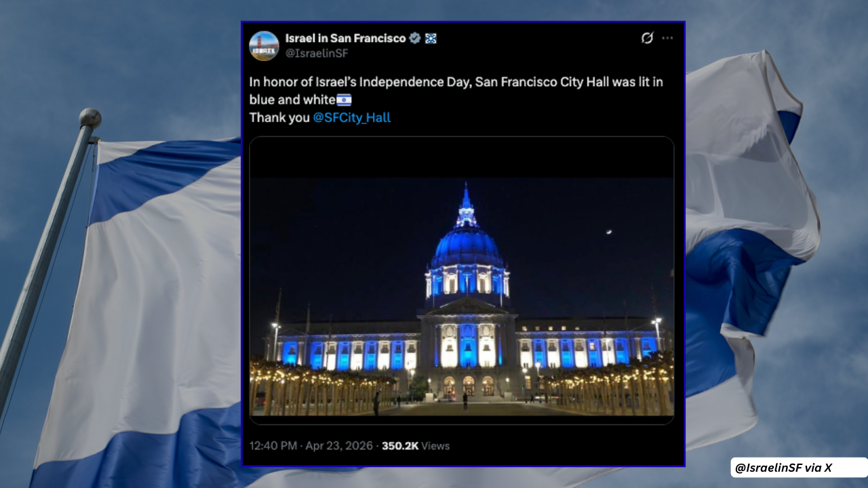Screen dimensions: 868x488
Task: Click the affiliation badge beside the verified checkmark
Action: (431, 39)
